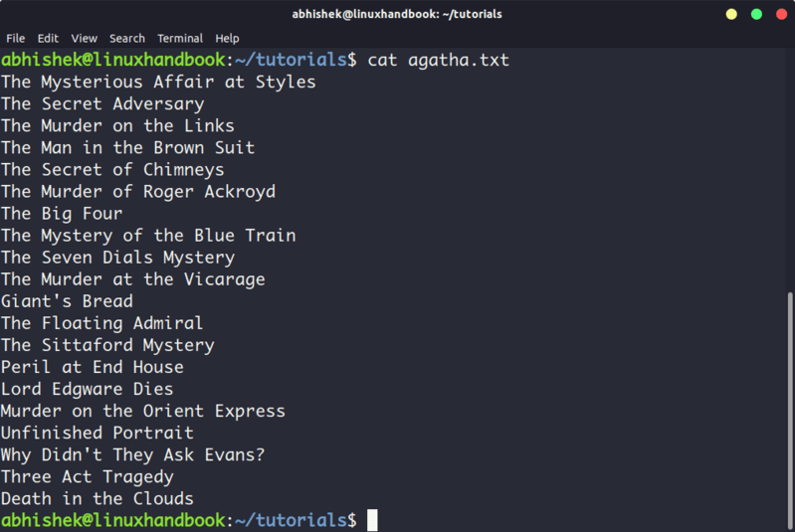Screen dimensions: 795x532
Task: Open the View menu
Action: [x=84, y=39]
